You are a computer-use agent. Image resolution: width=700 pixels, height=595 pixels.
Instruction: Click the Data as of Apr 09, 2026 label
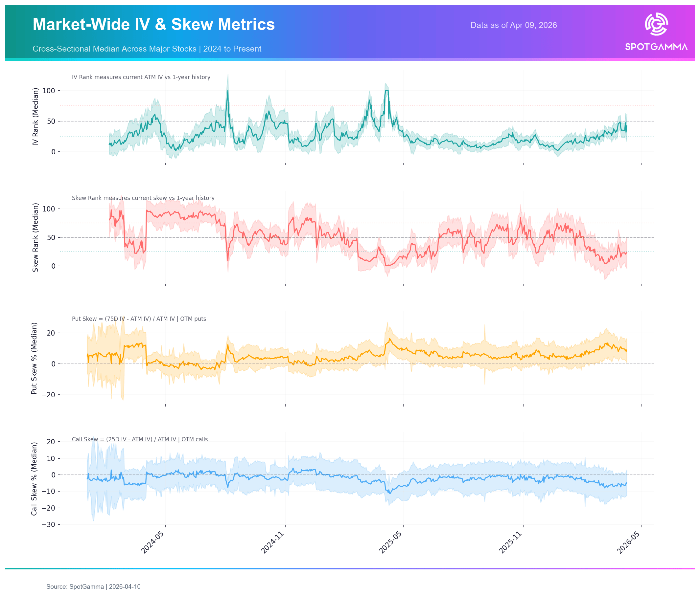click(513, 25)
